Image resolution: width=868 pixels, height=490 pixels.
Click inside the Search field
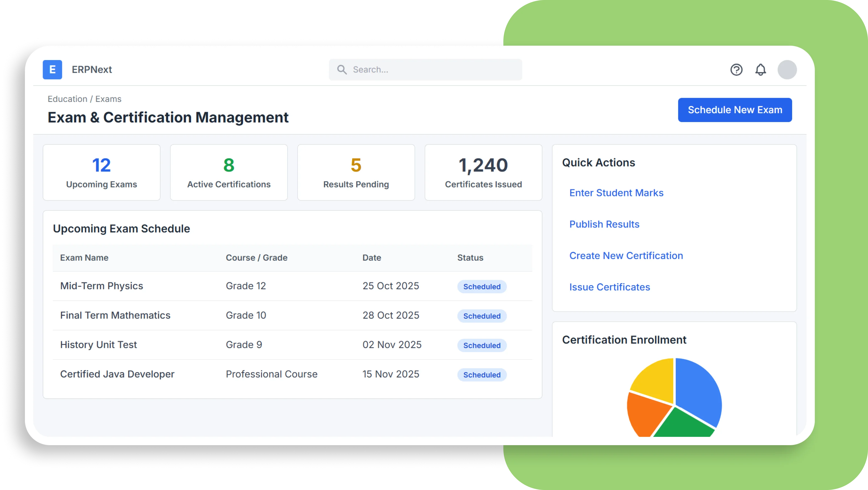point(424,69)
